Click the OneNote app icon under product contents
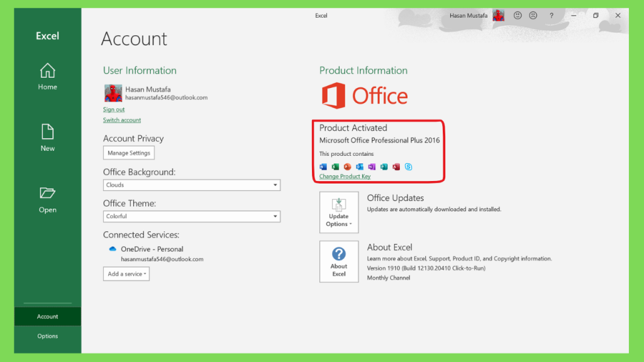This screenshot has height=362, width=644. coord(372,167)
